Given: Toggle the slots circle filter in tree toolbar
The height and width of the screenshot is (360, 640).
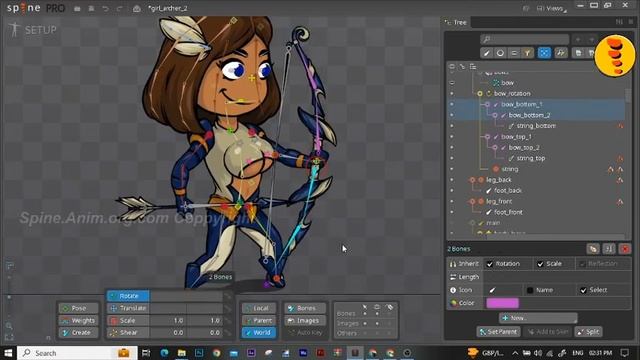Looking at the screenshot, I should [x=500, y=53].
